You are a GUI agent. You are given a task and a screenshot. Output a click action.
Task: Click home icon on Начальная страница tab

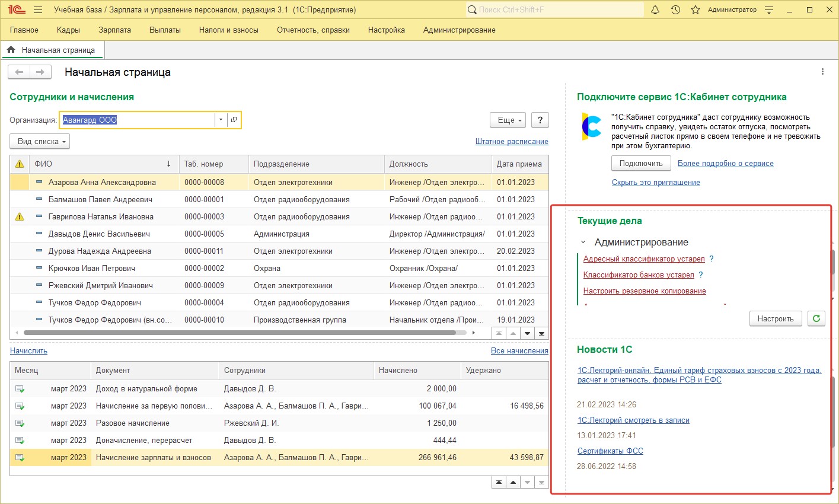click(x=11, y=50)
